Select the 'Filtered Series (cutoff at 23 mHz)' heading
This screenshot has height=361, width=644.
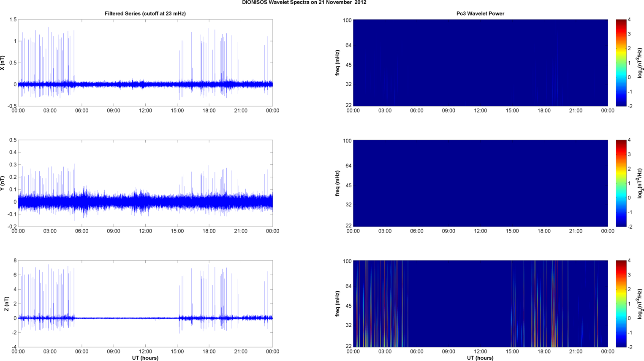[x=145, y=14]
